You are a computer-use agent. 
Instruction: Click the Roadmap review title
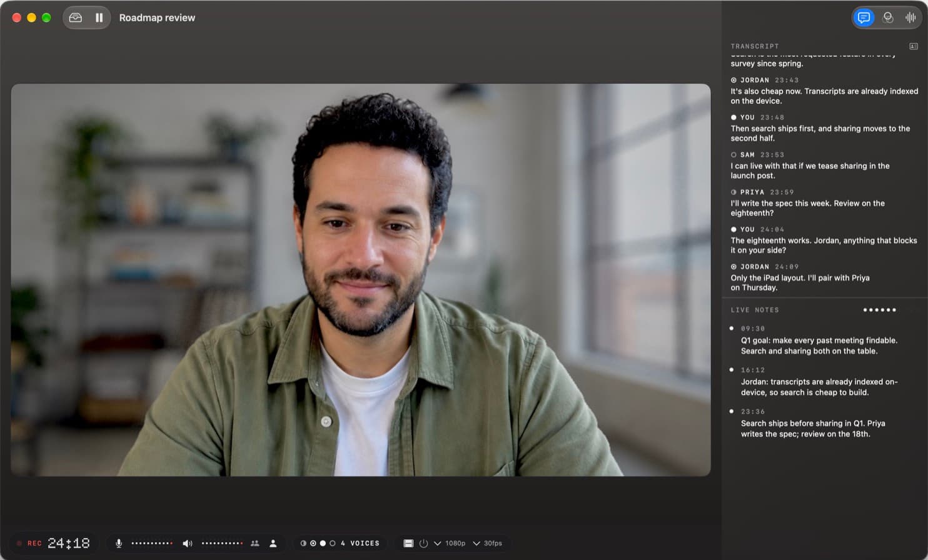[x=157, y=17]
